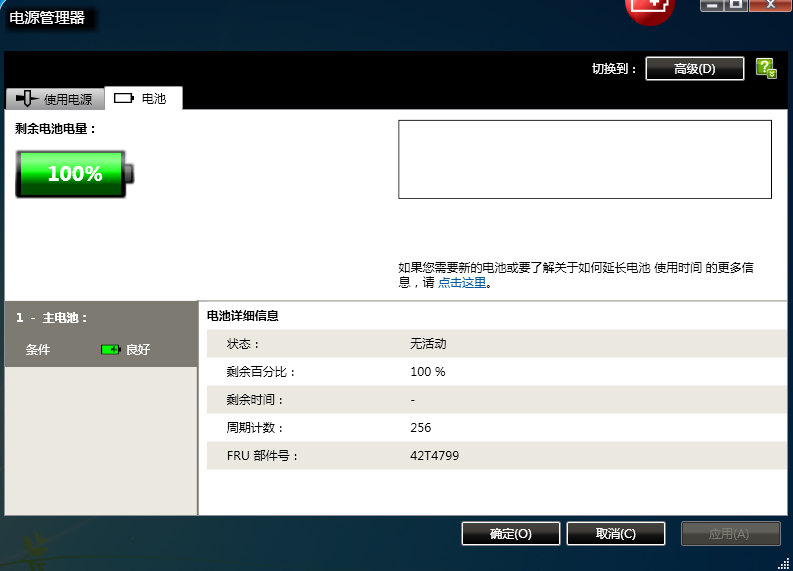The image size is (793, 571).
Task: Click the 电源管理器 window title
Action: [47, 18]
